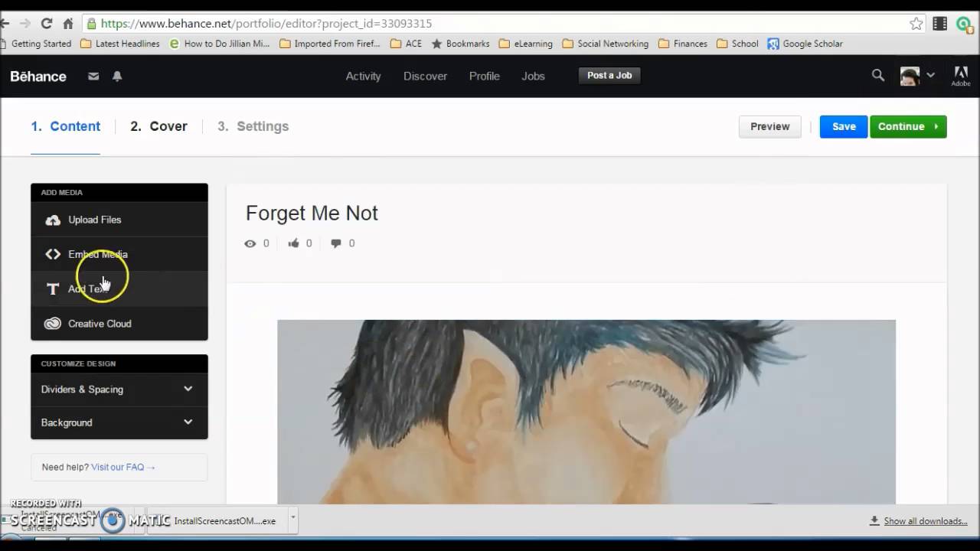
Task: Open the Jobs menu item
Action: [533, 76]
